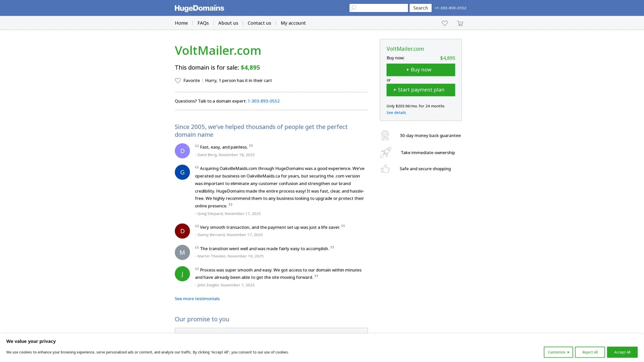Reject All cookies
644x362 pixels.
pyautogui.click(x=590, y=352)
